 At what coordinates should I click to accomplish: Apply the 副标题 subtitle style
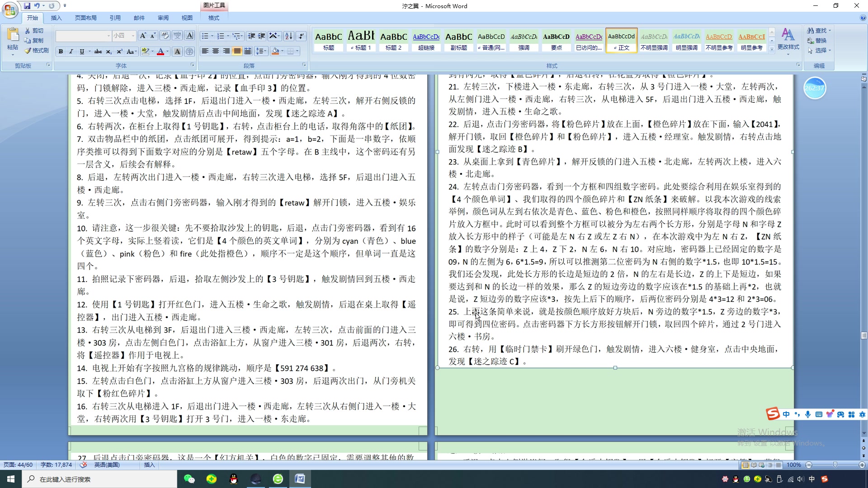pos(459,40)
